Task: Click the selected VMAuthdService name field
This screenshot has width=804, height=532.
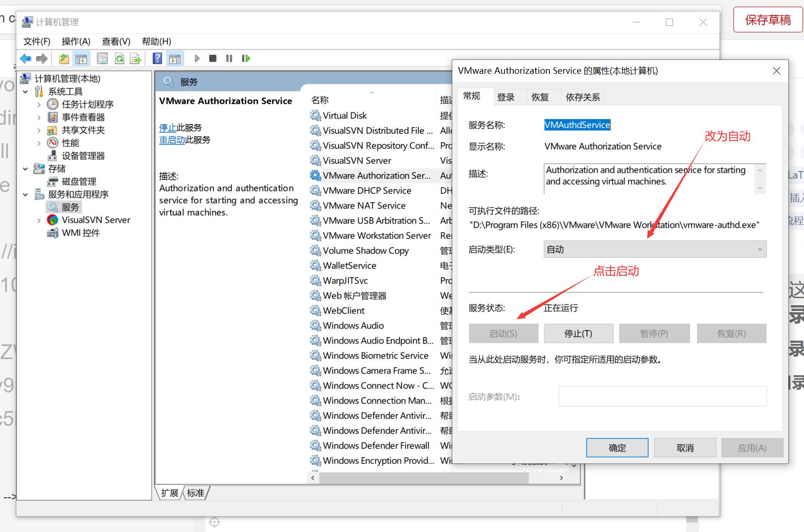Action: point(577,125)
